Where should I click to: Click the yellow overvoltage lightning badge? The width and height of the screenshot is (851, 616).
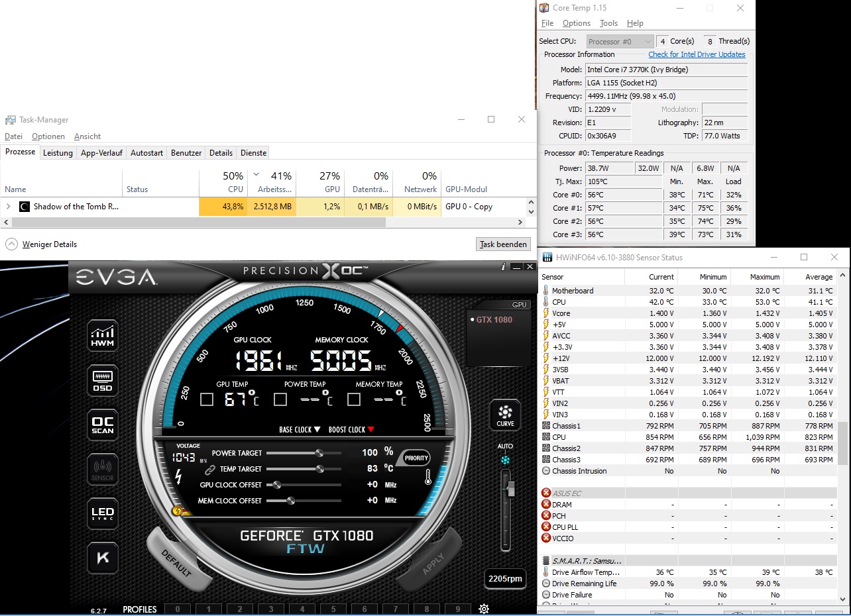click(178, 511)
